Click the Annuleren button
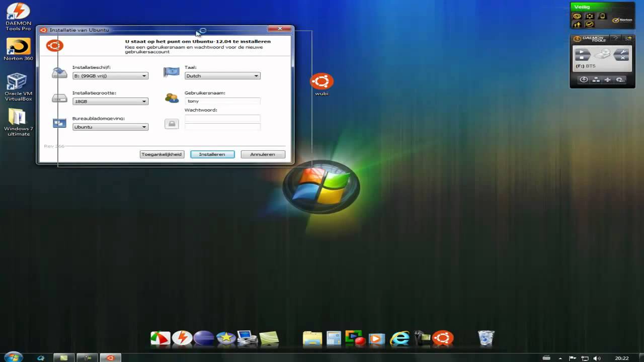 pyautogui.click(x=263, y=154)
